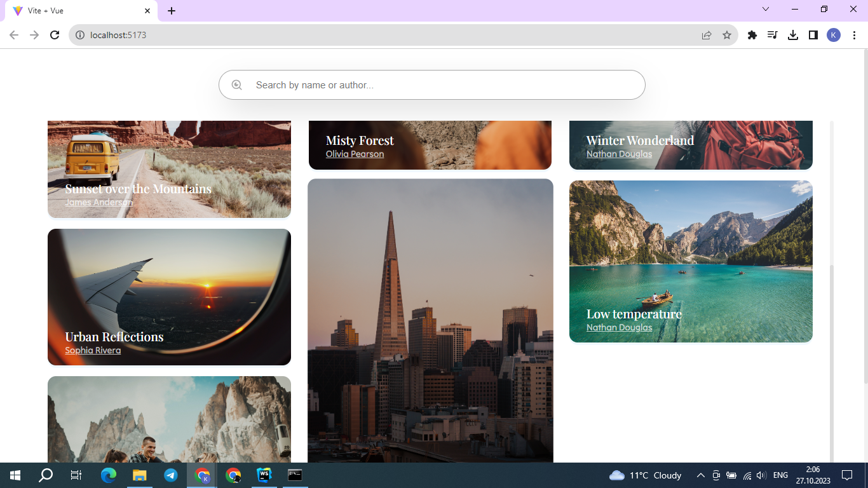Open author link Nathan Douglas under Winter Wonderland
The height and width of the screenshot is (488, 868).
(618, 154)
